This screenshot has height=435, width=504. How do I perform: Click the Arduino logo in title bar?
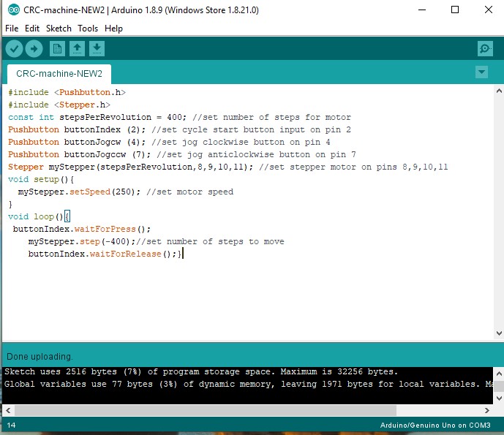point(11,10)
